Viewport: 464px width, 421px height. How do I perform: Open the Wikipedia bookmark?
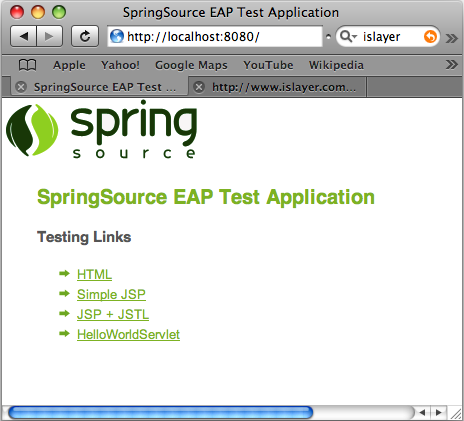(x=336, y=65)
